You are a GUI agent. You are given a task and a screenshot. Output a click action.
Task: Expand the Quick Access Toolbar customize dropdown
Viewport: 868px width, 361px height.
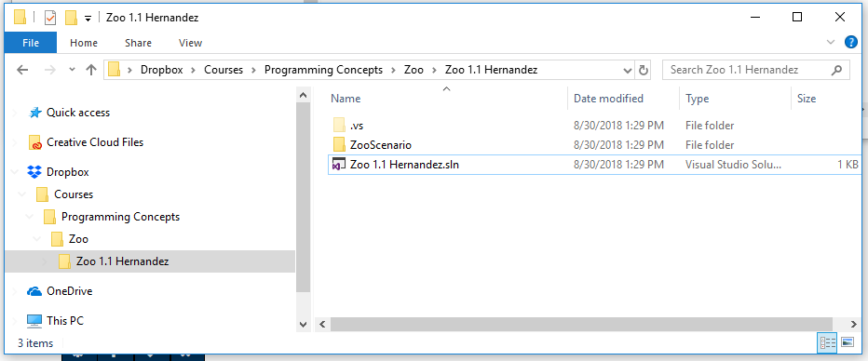88,19
